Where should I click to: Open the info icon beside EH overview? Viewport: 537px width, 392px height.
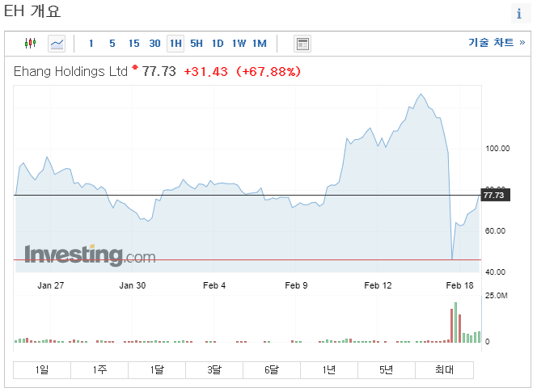pyautogui.click(x=519, y=14)
